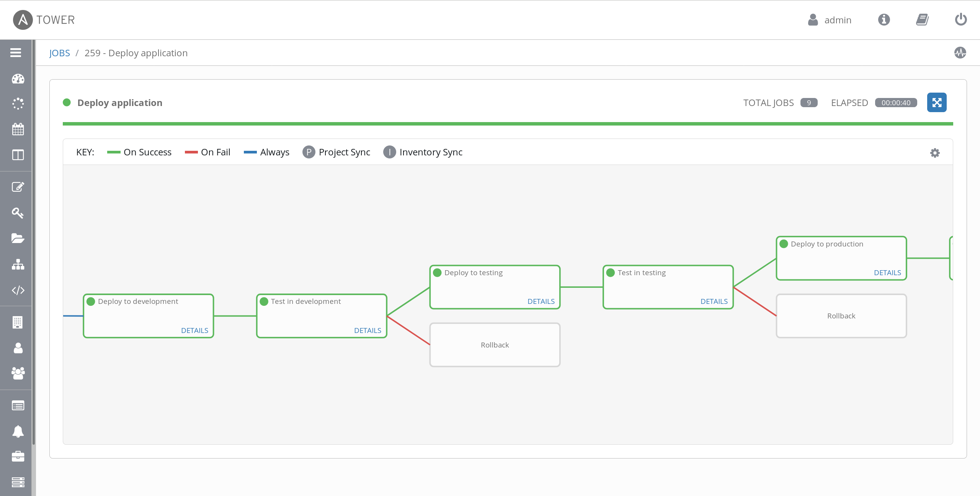Navigate back using the JOBS breadcrumb link
The image size is (980, 496).
tap(60, 53)
